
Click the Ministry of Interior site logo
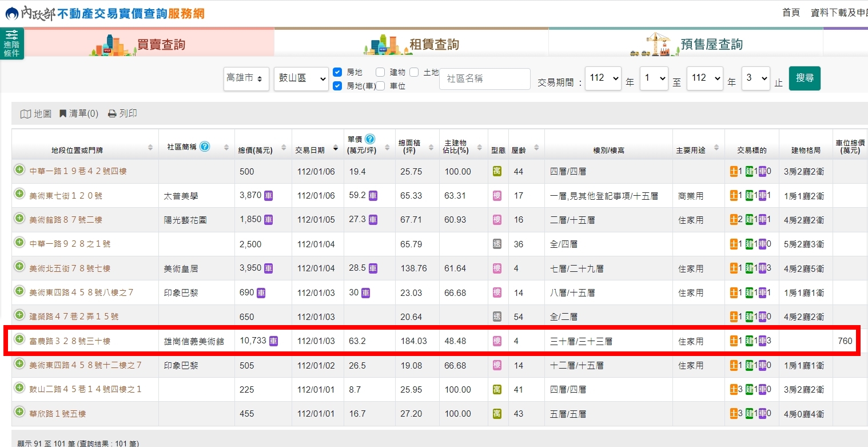click(x=105, y=13)
